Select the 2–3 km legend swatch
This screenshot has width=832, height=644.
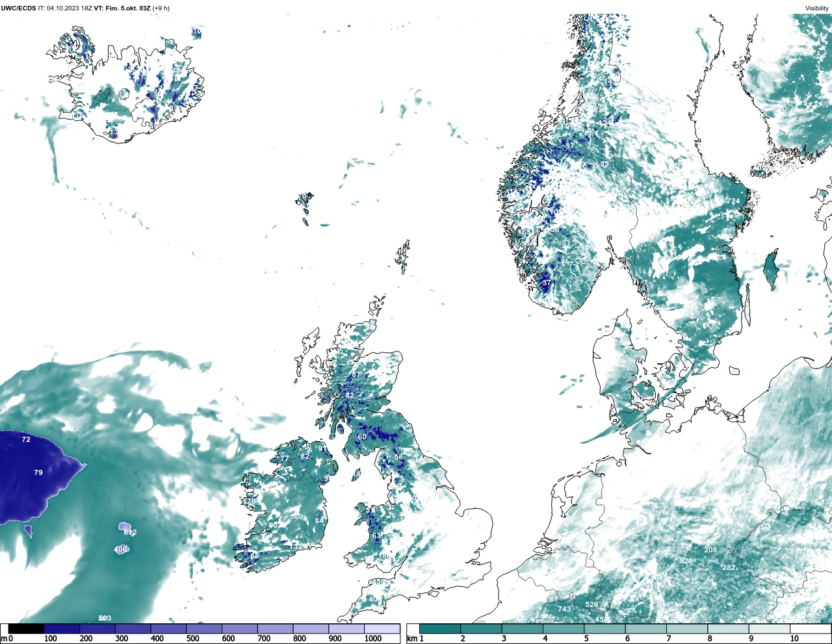(x=481, y=628)
